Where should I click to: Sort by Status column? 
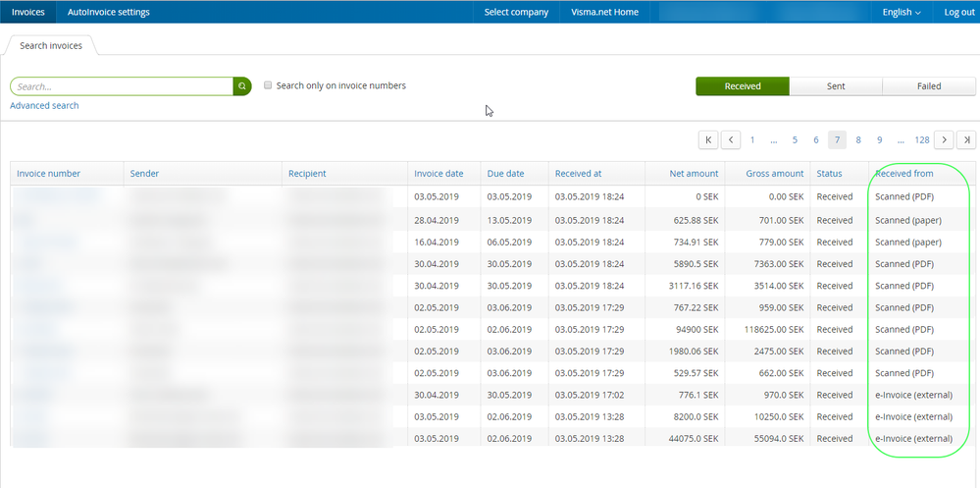click(829, 174)
